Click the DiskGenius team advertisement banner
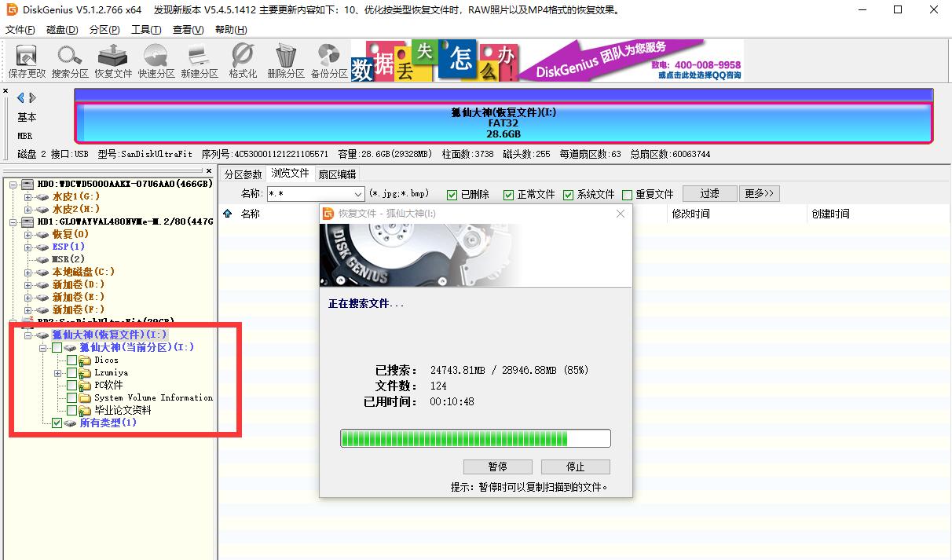This screenshot has height=560, width=952. [546, 60]
